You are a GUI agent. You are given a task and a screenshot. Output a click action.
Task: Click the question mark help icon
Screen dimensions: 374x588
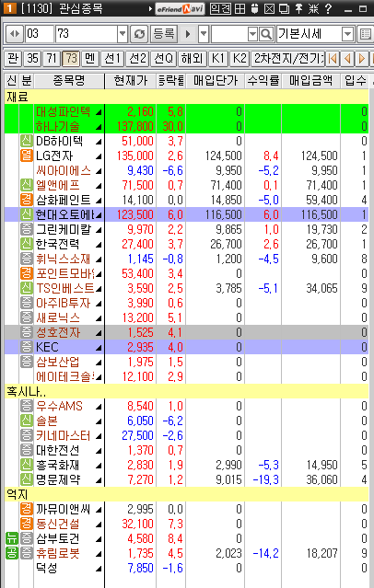(328, 8)
